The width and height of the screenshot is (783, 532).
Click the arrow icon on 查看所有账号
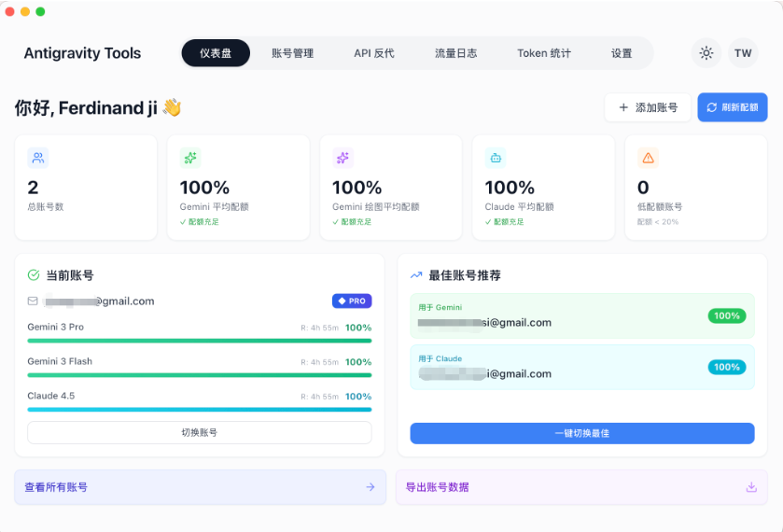(370, 487)
